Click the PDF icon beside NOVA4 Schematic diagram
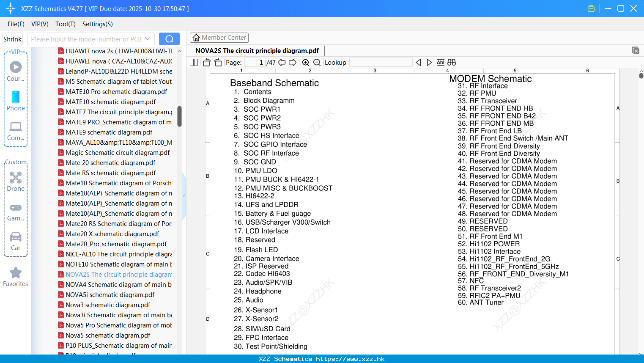 pos(61,285)
